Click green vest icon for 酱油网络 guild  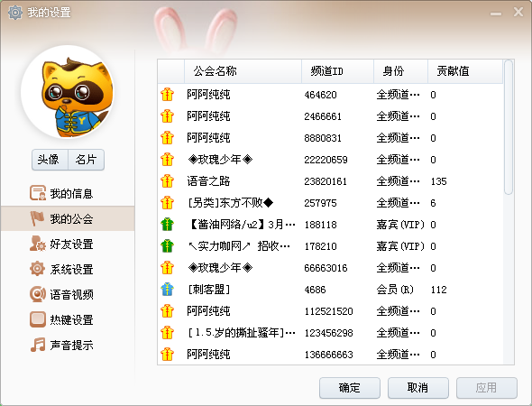pyautogui.click(x=168, y=225)
